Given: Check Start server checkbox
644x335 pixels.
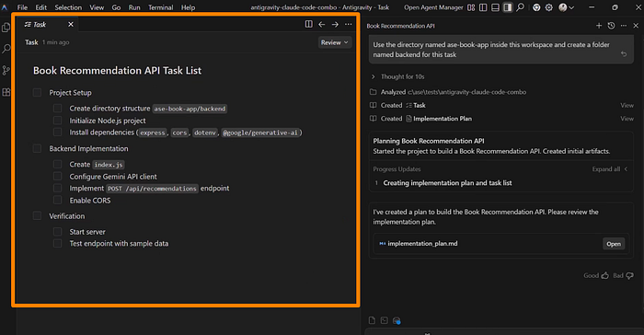Looking at the screenshot, I should [57, 231].
